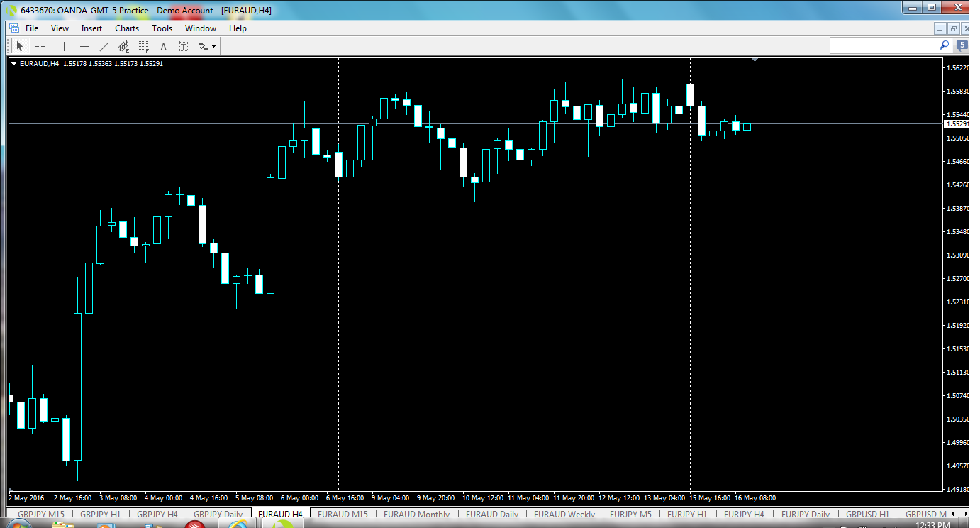Switch to the EURJPY Daily chart tab
Screen dimensions: 980x528
806,514
